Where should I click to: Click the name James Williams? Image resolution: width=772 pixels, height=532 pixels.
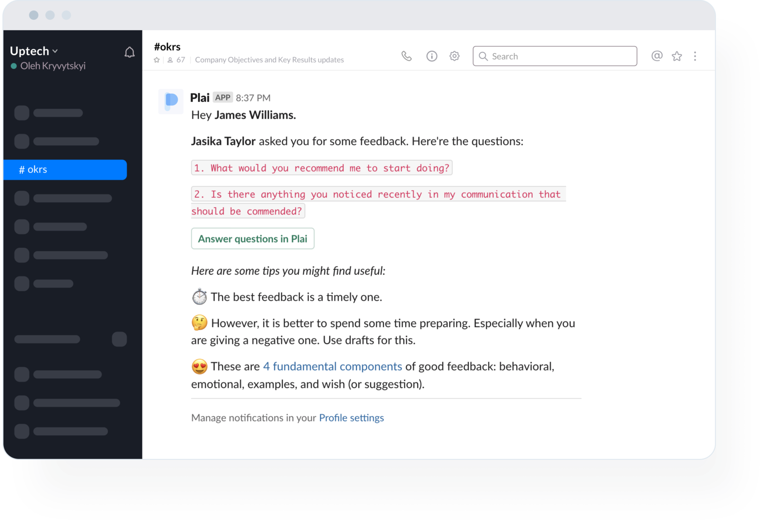255,115
